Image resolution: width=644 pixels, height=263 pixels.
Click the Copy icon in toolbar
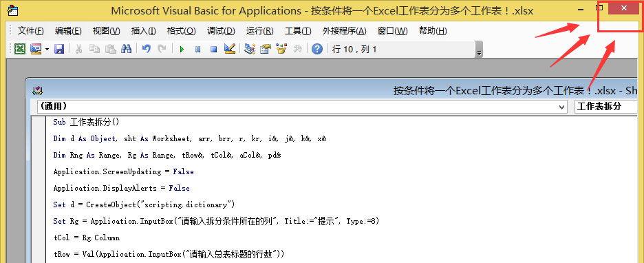tap(94, 50)
